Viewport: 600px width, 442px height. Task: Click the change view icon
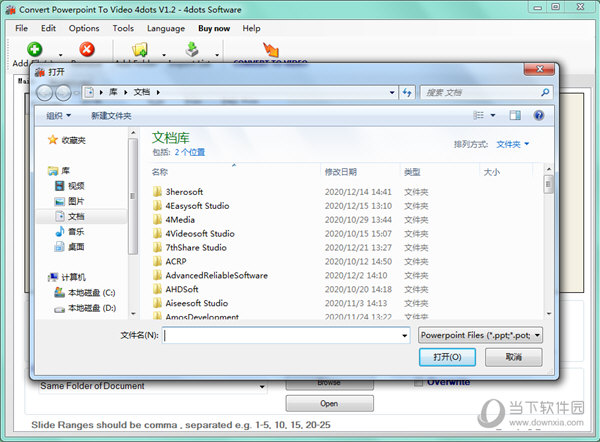(478, 115)
